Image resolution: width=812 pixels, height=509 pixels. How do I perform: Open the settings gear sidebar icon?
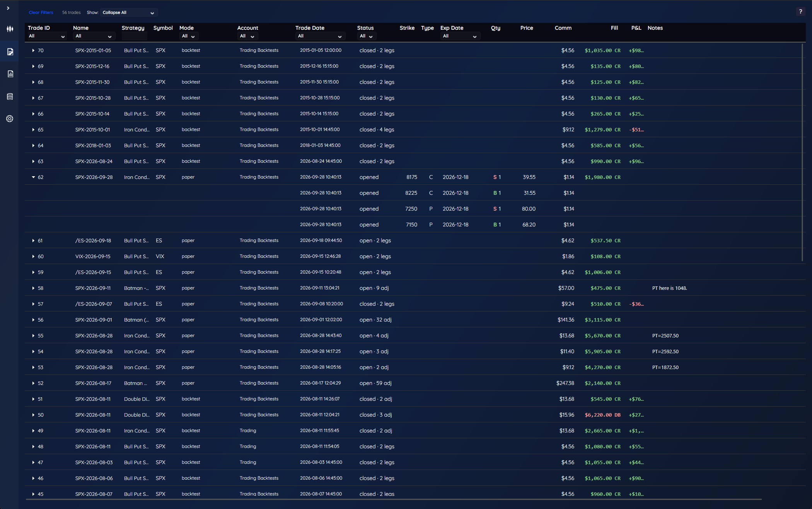[10, 119]
